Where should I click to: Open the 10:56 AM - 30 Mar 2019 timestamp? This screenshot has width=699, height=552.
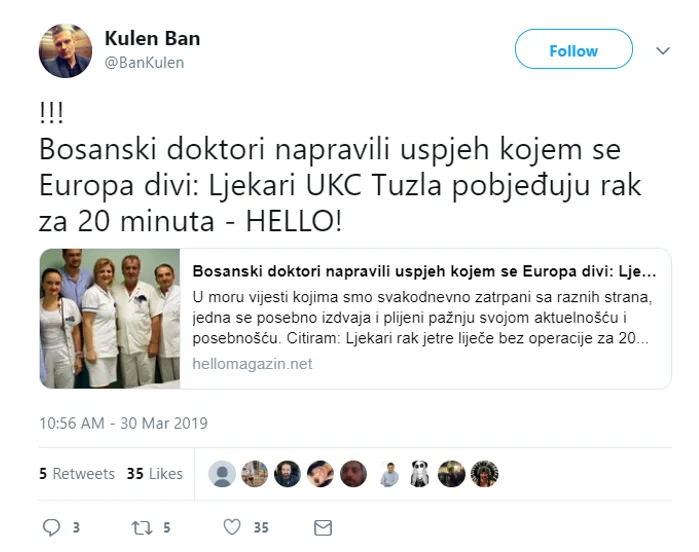[123, 423]
